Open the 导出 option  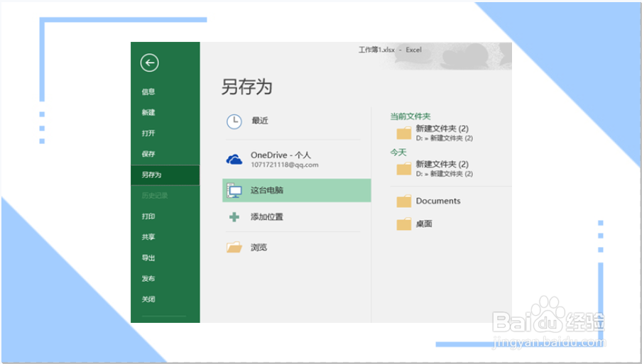[148, 258]
